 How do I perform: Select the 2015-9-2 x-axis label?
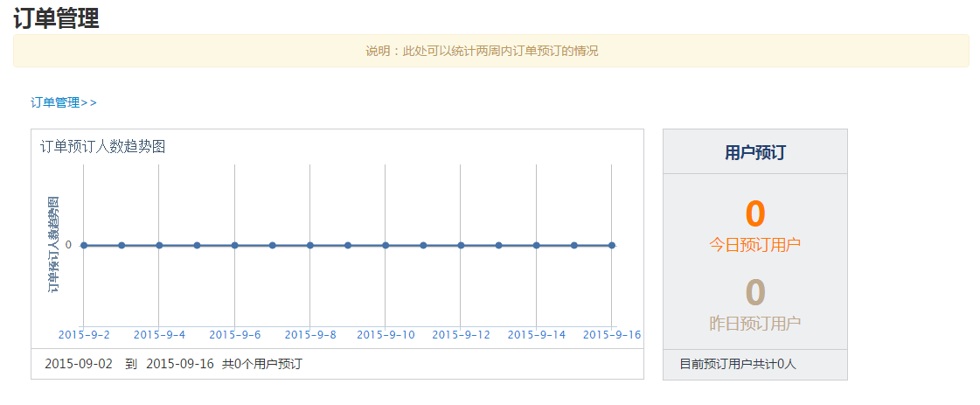click(x=85, y=335)
